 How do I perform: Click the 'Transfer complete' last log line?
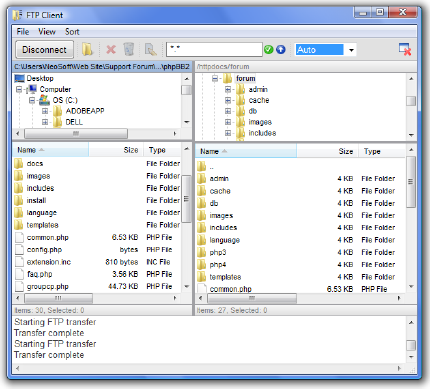pos(49,355)
